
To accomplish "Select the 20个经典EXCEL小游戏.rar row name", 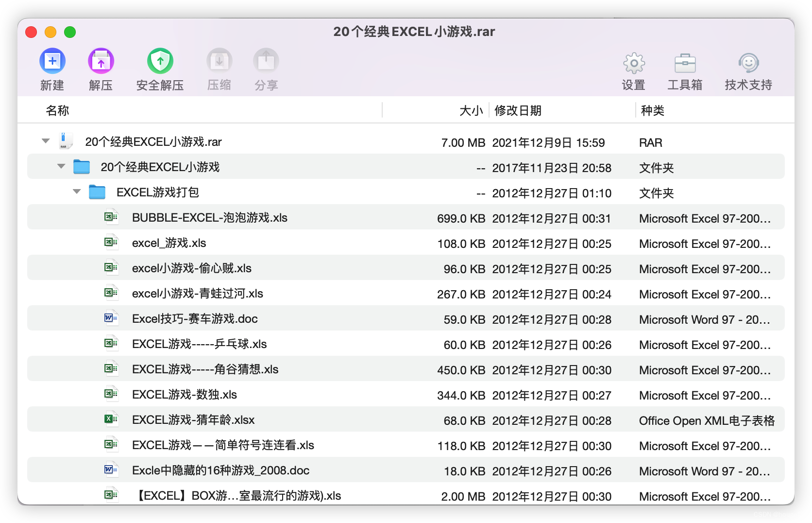I will [153, 141].
